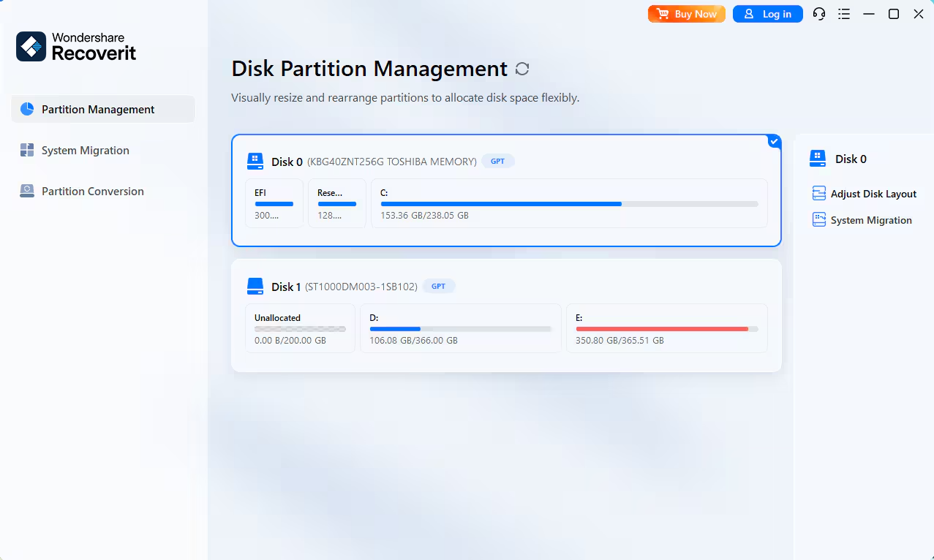Select the Reserved partition block
This screenshot has height=560, width=934.
coord(337,203)
